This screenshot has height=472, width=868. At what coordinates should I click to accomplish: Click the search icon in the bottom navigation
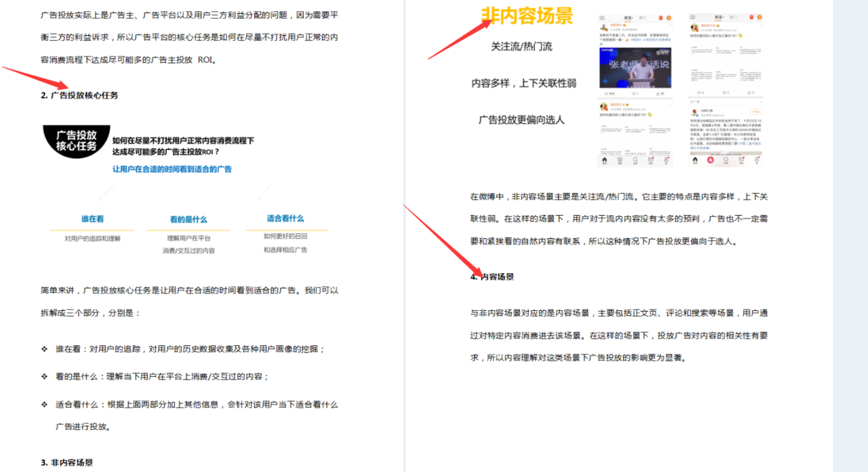pos(634,160)
